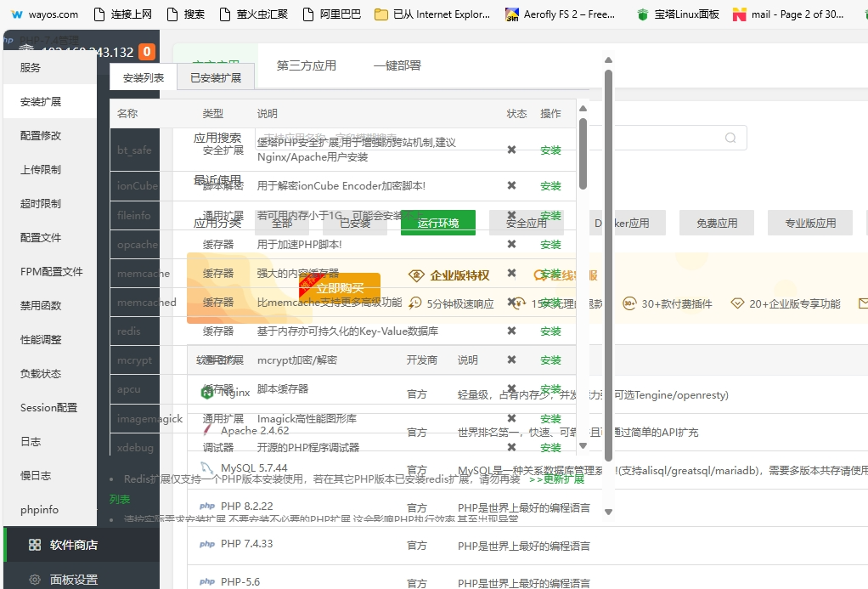Image resolution: width=868 pixels, height=589 pixels.
Task: Select the 专业版应用 category button
Action: [810, 223]
